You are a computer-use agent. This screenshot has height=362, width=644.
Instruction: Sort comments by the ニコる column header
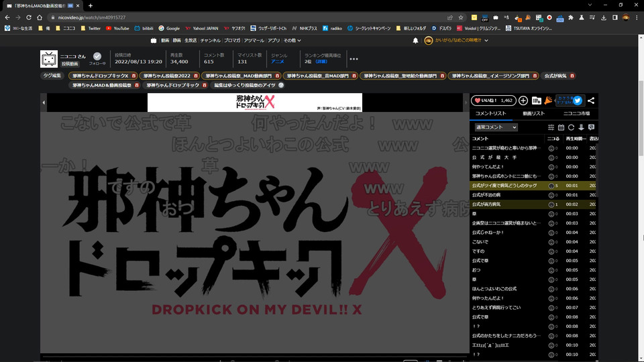[553, 139]
